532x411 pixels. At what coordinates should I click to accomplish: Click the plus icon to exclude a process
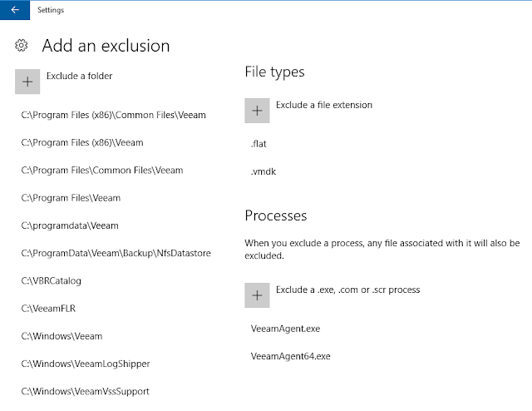[x=257, y=295]
